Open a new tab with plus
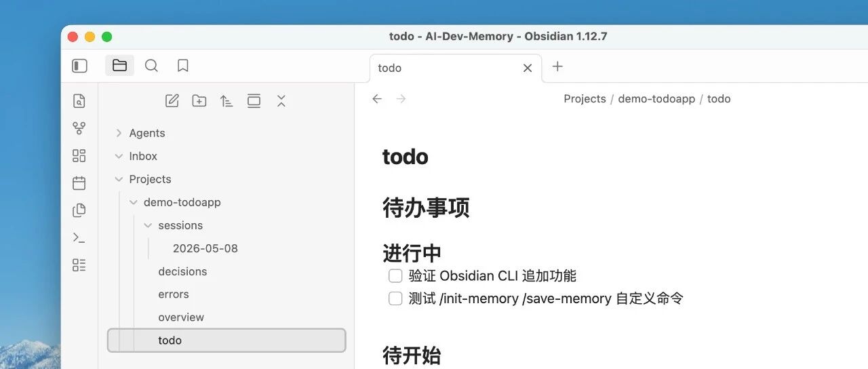This screenshot has height=369, width=868. [557, 66]
